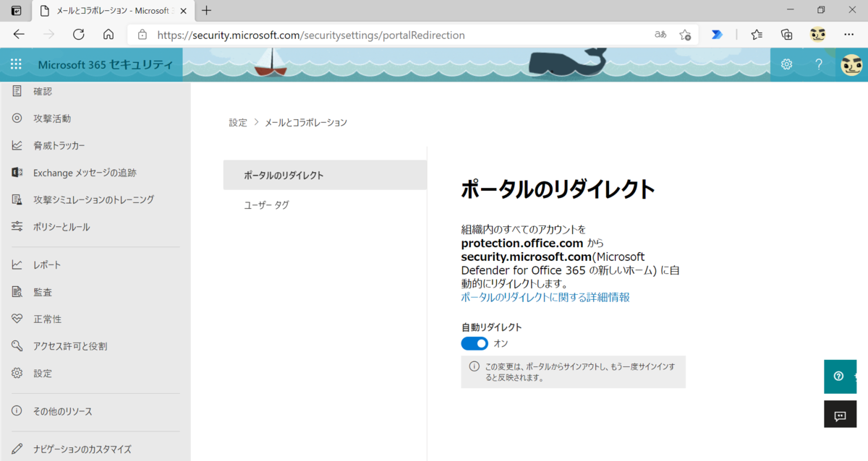Image resolution: width=868 pixels, height=461 pixels.
Task: Click the 正常性 heart icon
Action: tap(17, 319)
